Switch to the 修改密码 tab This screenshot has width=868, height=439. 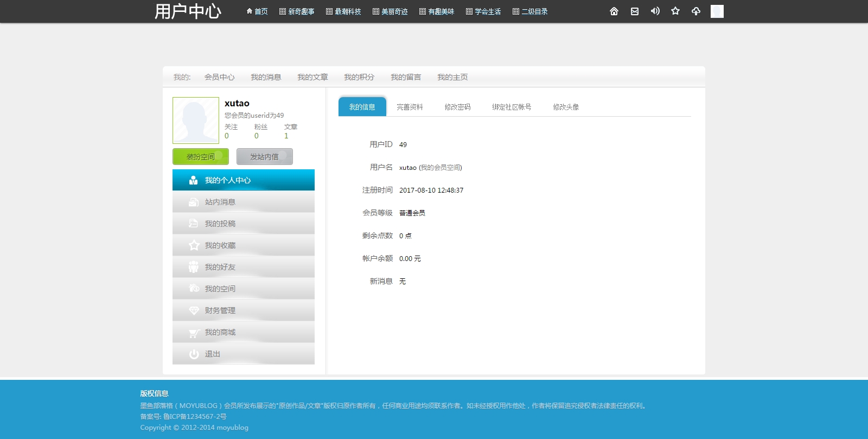tap(457, 107)
